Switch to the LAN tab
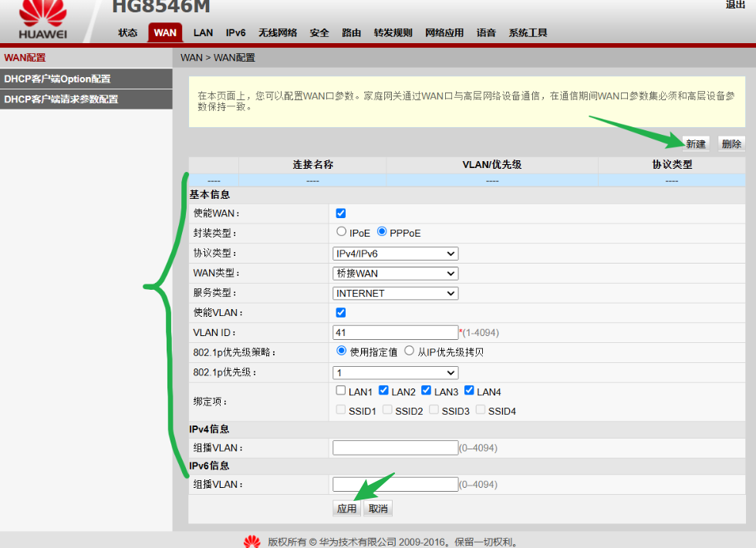The image size is (756, 548). [203, 32]
